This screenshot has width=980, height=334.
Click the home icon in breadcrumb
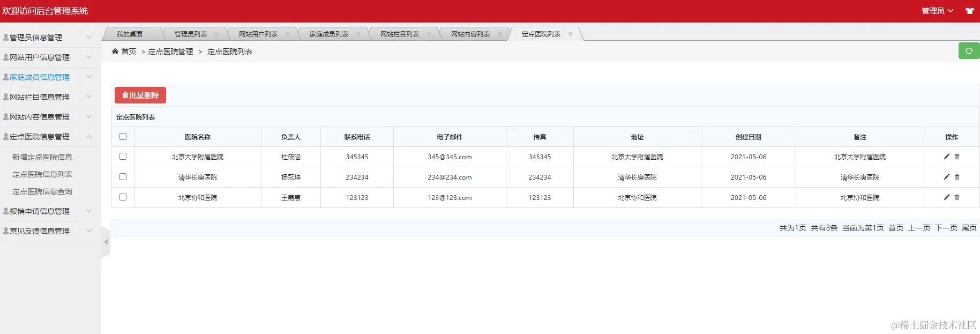coord(115,51)
